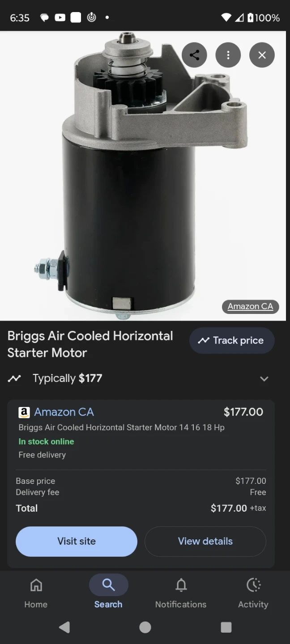
Task: Open the Notifications bell tab
Action: pos(181,592)
